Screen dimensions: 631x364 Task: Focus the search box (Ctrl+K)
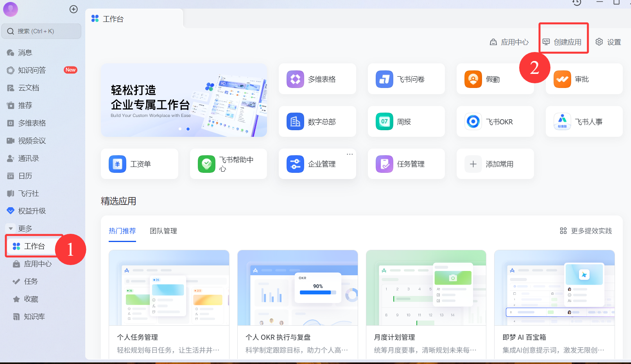(x=41, y=31)
